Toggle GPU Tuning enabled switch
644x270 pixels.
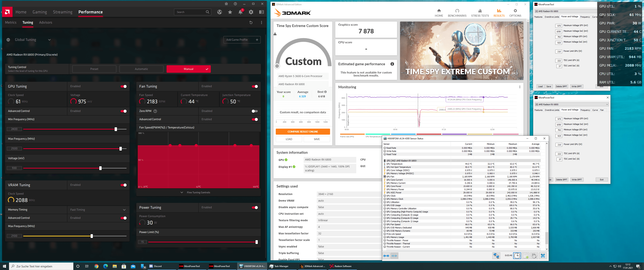coord(124,86)
